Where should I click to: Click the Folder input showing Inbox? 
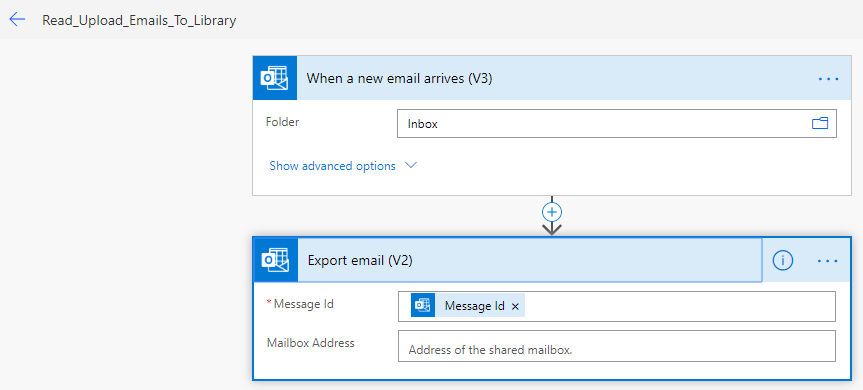click(616, 124)
